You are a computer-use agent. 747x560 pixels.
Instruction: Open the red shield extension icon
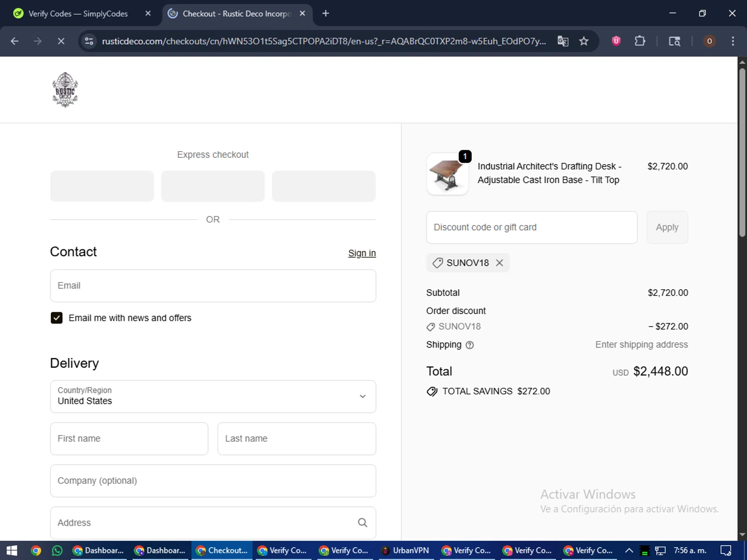pos(616,41)
